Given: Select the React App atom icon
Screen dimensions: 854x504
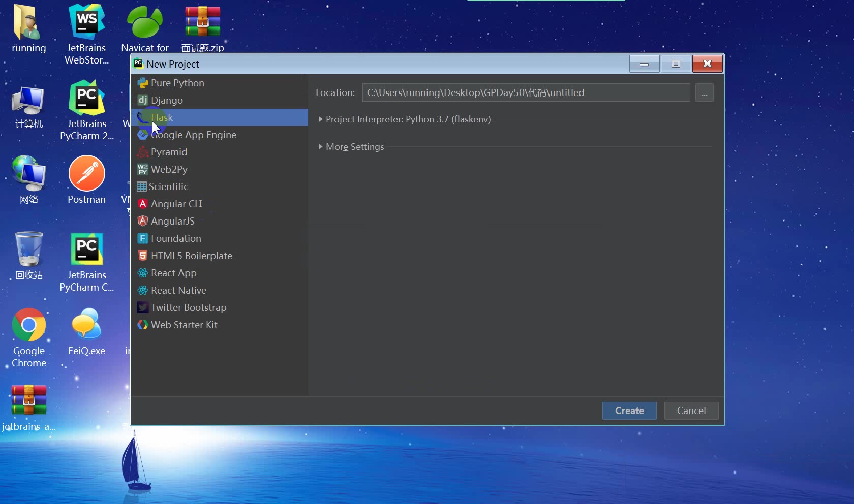Looking at the screenshot, I should point(143,273).
